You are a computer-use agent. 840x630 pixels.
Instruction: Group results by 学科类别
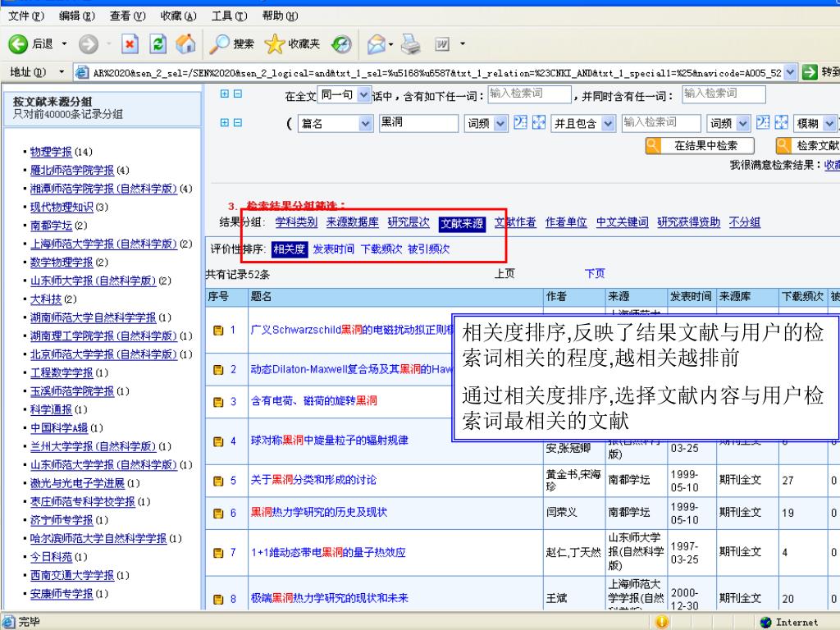296,222
